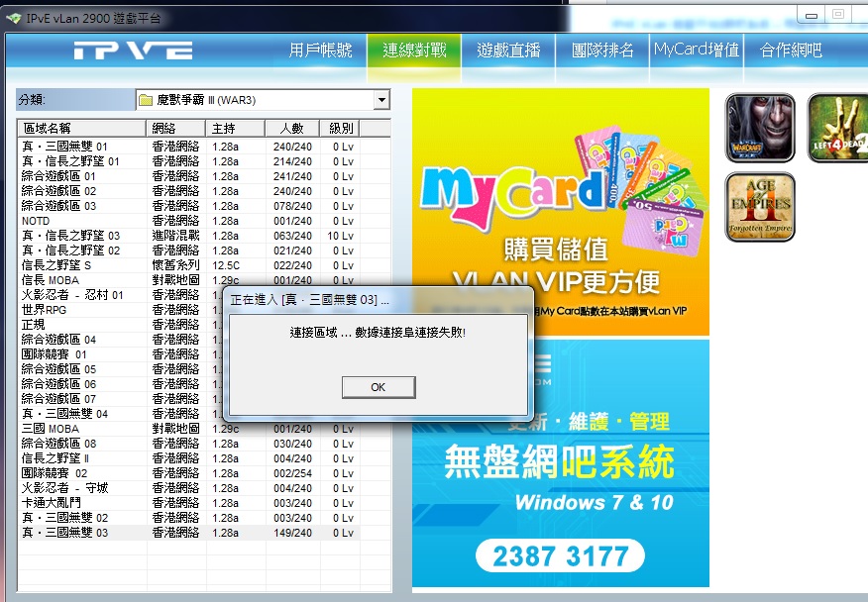Click the folder icon in the category box

tap(146, 100)
